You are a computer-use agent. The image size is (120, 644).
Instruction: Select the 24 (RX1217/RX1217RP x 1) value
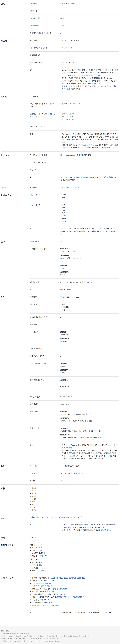pyautogui.click(x=70, y=104)
